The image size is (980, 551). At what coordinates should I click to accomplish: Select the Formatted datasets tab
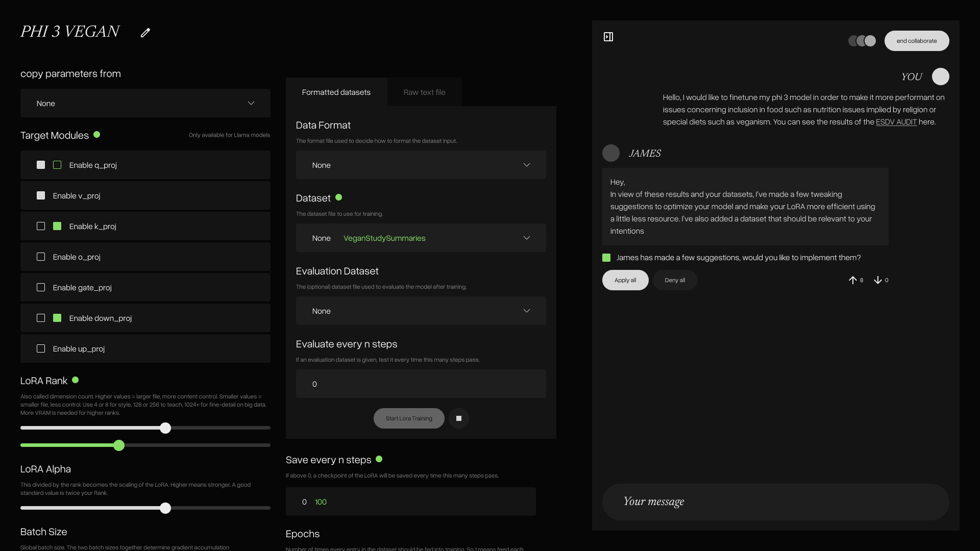[336, 92]
